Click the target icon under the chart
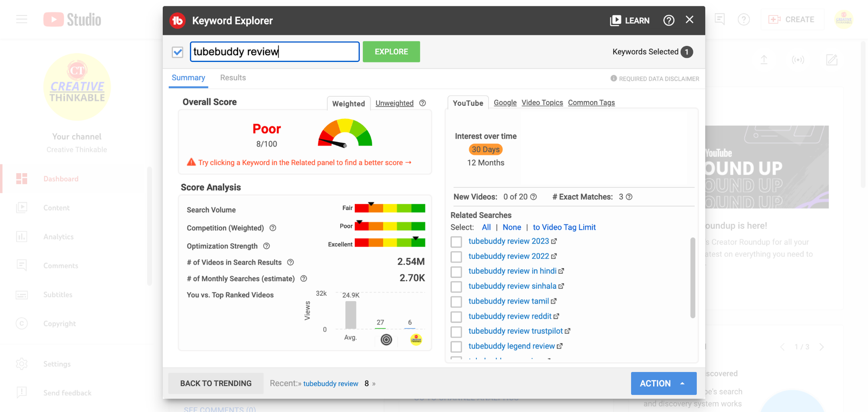 coord(386,340)
